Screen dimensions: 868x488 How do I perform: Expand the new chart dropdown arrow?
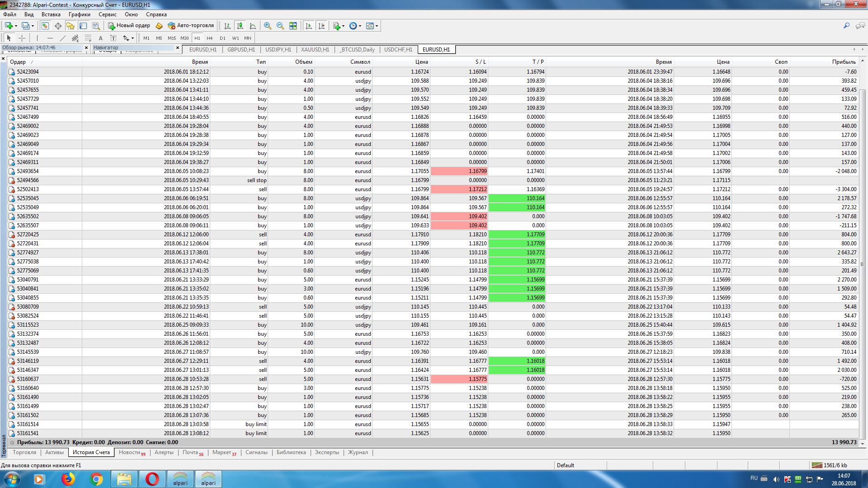pos(16,26)
